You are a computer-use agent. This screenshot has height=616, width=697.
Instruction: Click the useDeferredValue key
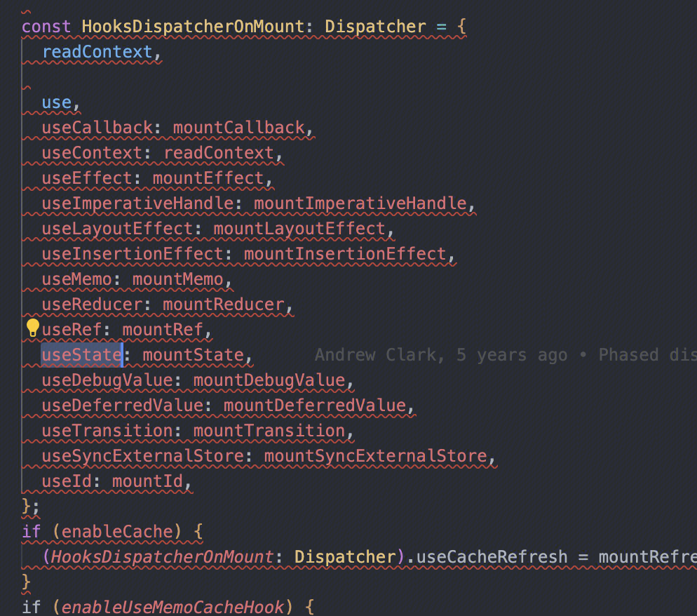click(x=122, y=406)
